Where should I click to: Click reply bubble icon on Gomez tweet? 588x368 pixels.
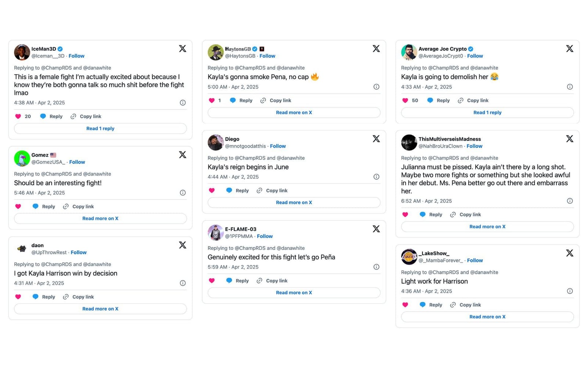[35, 206]
